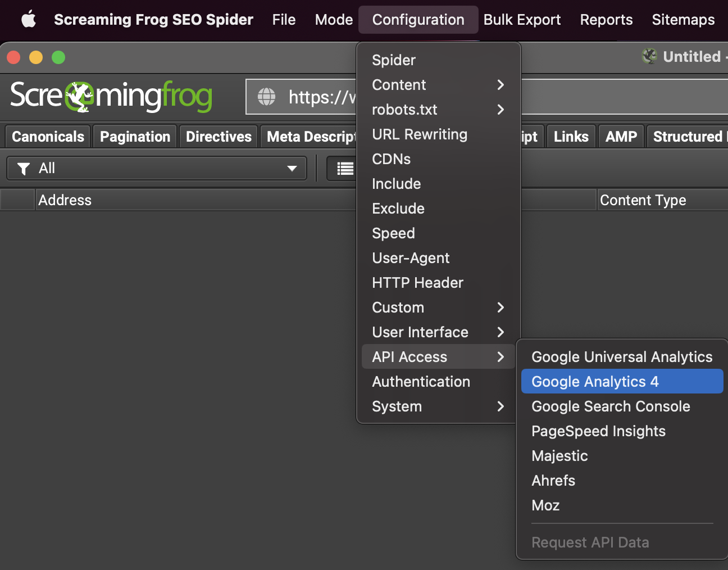The image size is (728, 570).
Task: Click the Apple menu icon
Action: coord(28,20)
